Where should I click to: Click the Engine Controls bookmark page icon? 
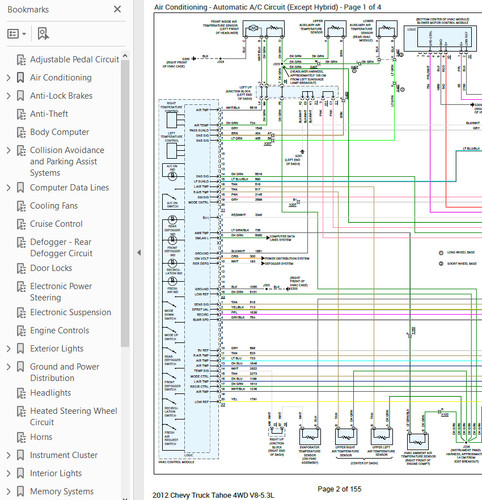pos(21,331)
